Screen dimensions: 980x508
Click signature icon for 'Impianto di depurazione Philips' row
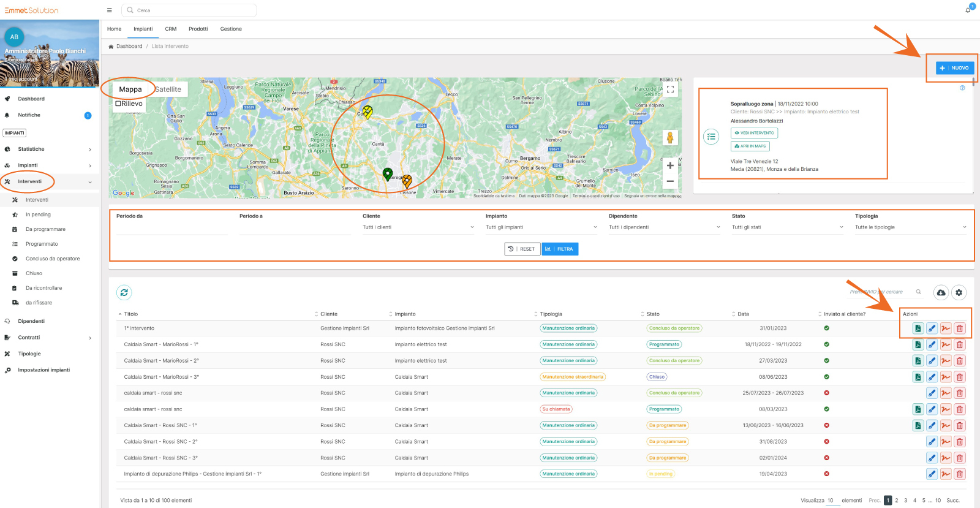click(946, 474)
